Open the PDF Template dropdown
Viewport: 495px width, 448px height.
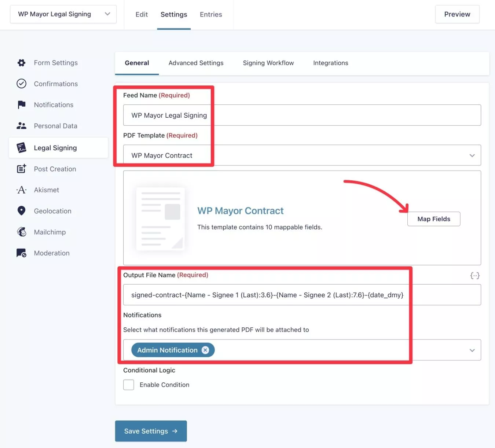302,155
